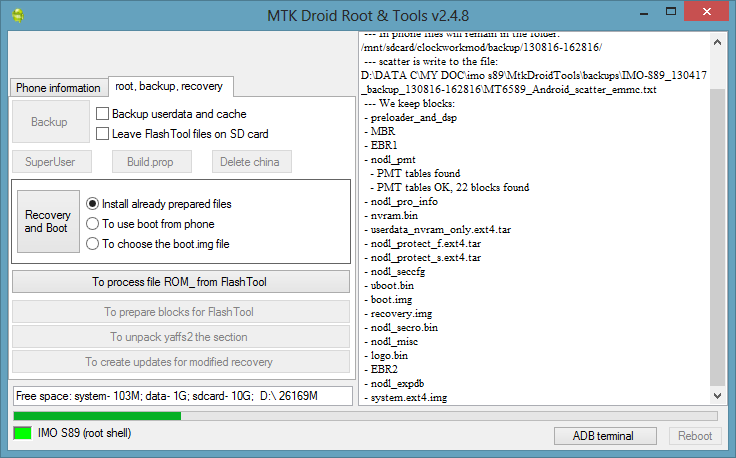Viewport: 736px width, 458px height.
Task: Click the Free space information field
Action: click(183, 396)
